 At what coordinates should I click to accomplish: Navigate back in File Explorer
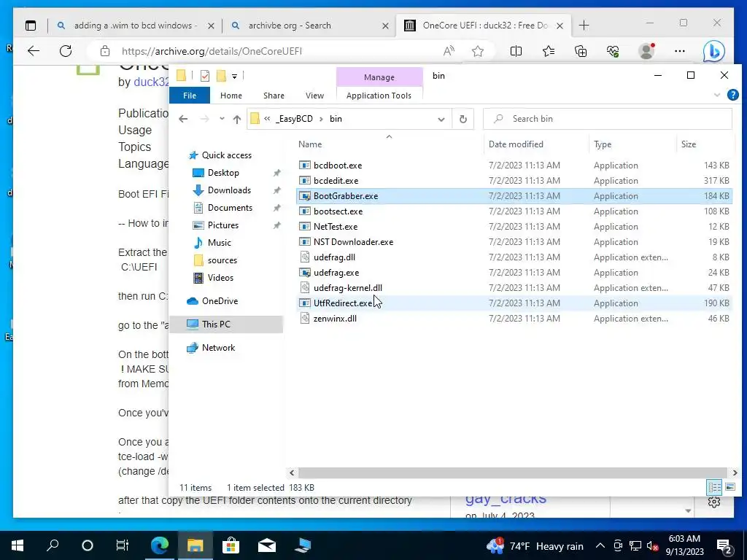[183, 119]
